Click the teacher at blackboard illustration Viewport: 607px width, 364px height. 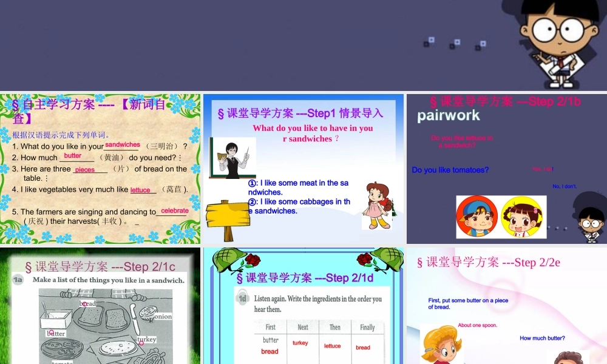click(x=234, y=158)
